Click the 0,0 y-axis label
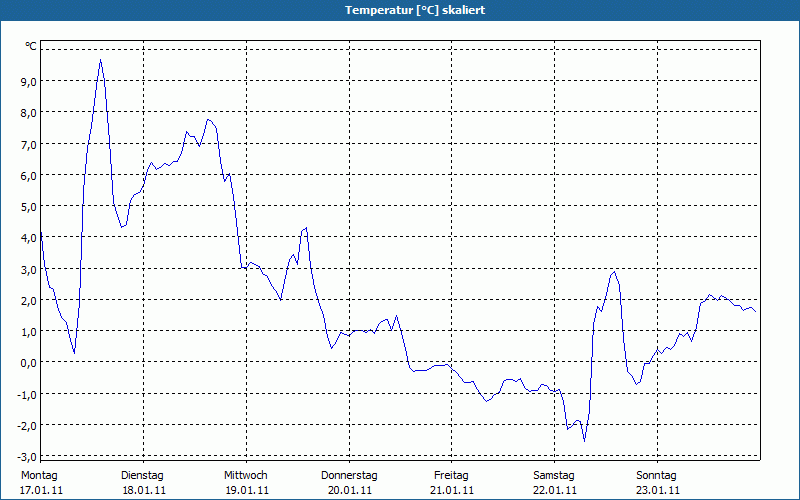The image size is (800, 500). [x=29, y=363]
